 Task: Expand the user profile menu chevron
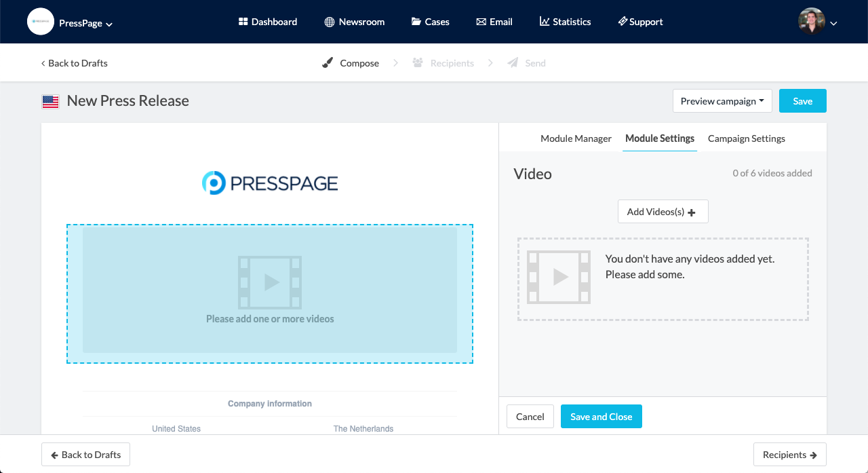(833, 24)
